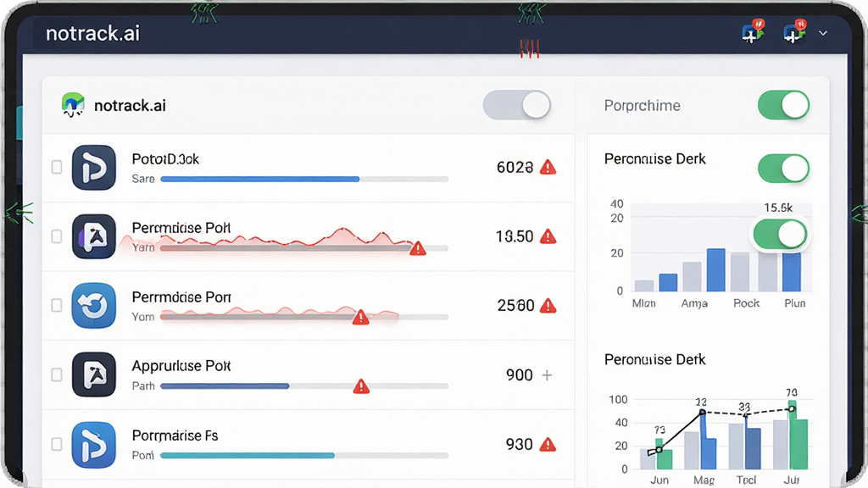This screenshot has height=488, width=868.
Task: Click the teal progress bar in the 930 row
Action: click(x=248, y=455)
